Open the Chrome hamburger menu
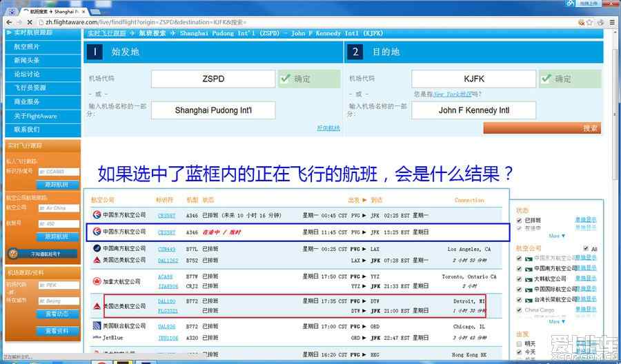Screen dimensions: 621x364 click(x=613, y=23)
